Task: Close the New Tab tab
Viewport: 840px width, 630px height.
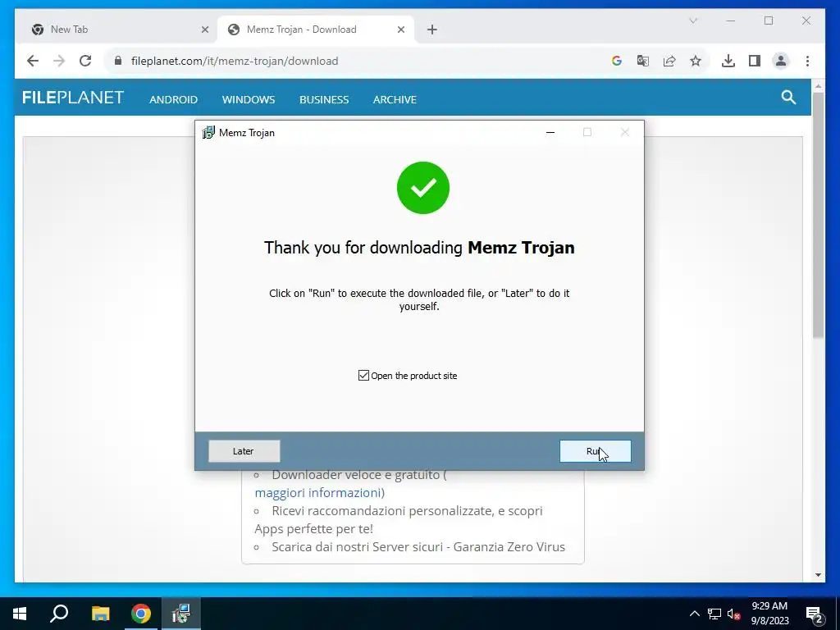Action: coord(204,30)
